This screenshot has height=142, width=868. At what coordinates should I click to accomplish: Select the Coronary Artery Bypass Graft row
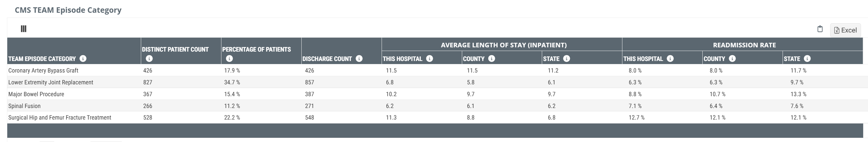click(x=435, y=70)
